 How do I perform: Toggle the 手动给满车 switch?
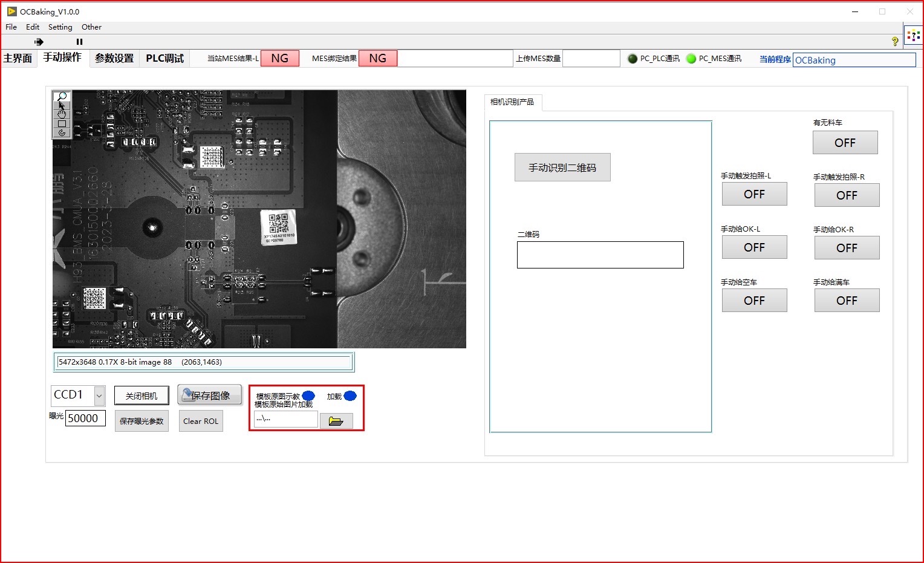(x=847, y=300)
